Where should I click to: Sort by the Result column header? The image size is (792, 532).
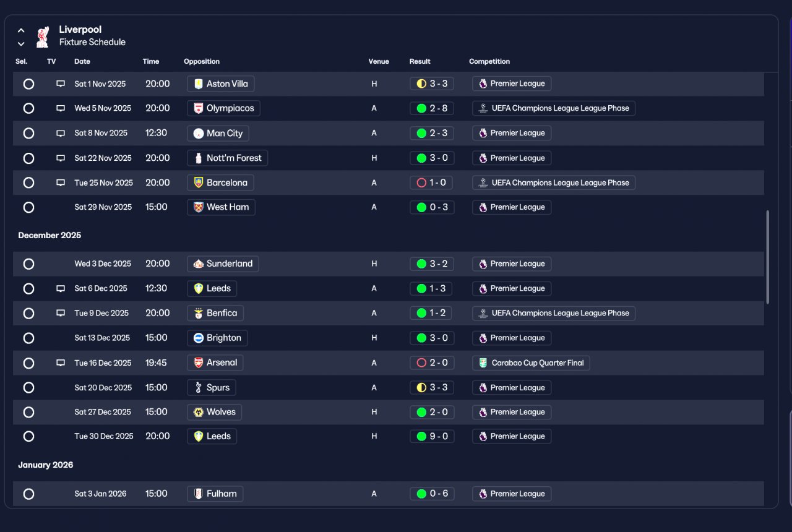pyautogui.click(x=420, y=61)
